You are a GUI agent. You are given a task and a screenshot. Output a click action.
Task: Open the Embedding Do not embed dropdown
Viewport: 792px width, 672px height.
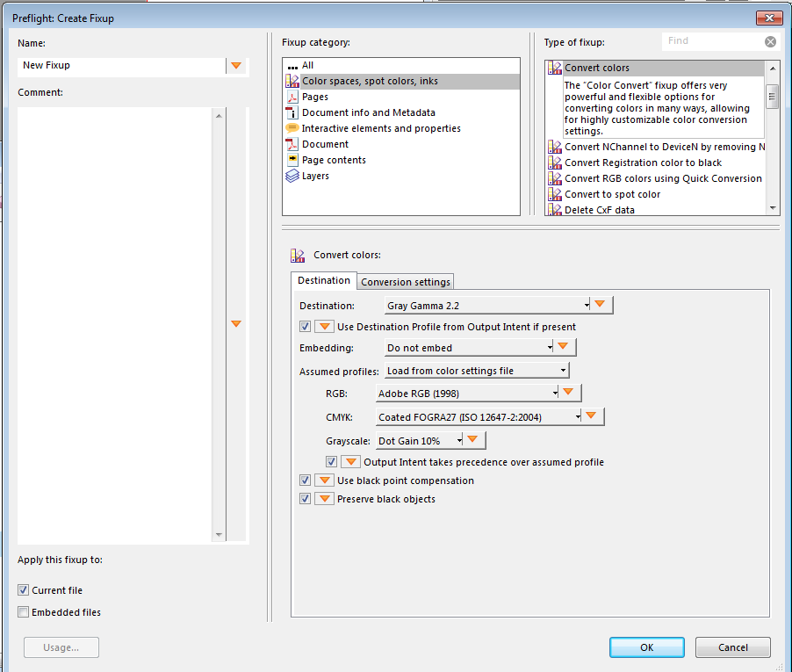469,348
